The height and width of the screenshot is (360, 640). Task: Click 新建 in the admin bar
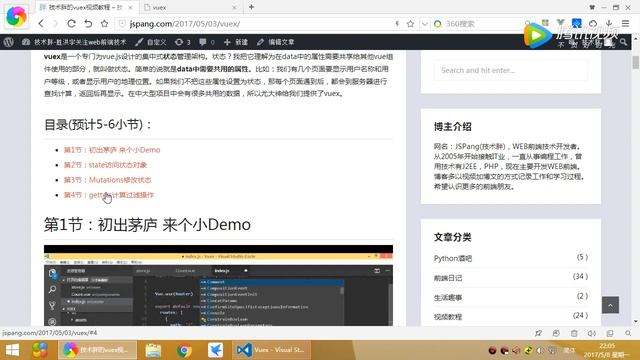coord(236,42)
